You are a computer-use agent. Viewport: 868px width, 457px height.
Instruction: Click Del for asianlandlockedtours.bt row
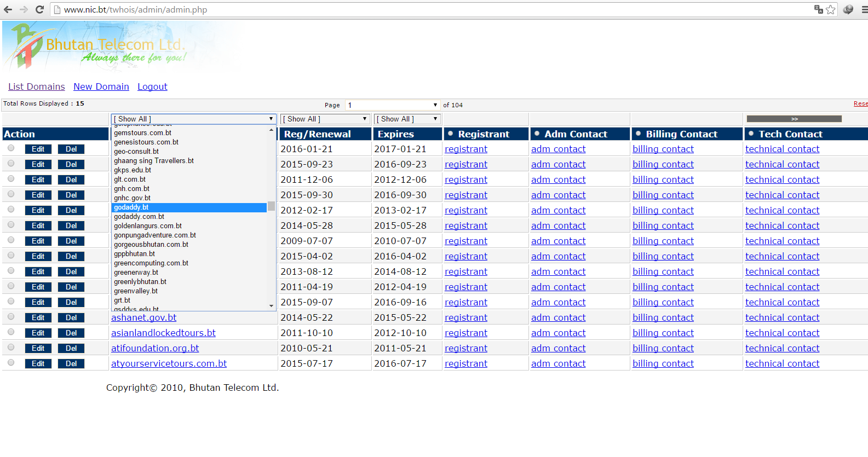(x=71, y=333)
